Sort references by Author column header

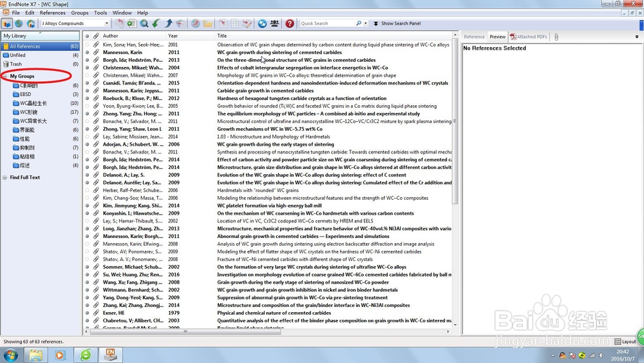133,35
